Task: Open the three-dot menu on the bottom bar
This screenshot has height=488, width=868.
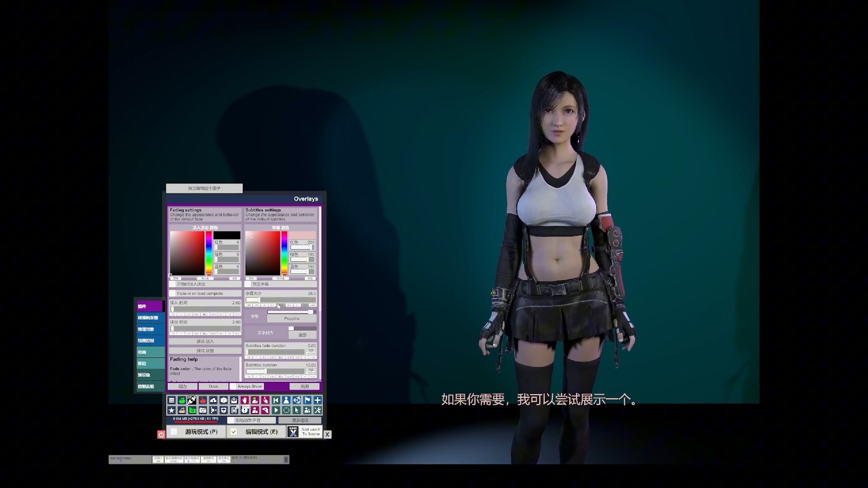Action: (286, 460)
